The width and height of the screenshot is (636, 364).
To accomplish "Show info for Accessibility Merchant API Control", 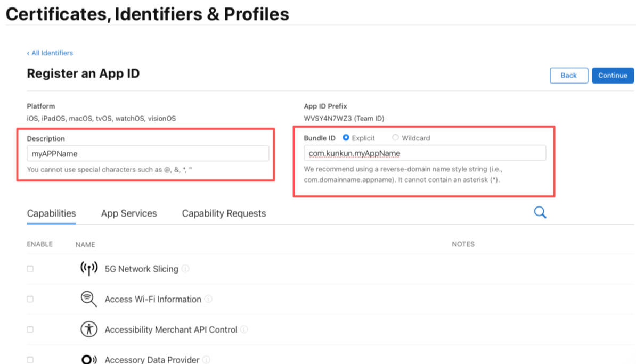I will tap(244, 329).
